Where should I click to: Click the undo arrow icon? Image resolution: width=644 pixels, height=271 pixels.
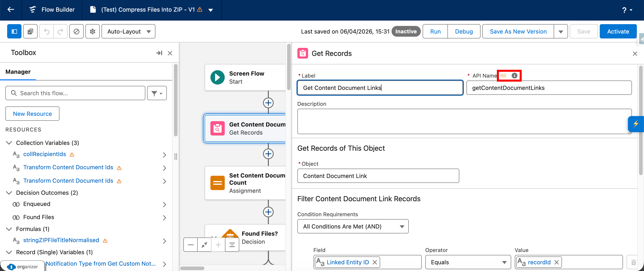(x=47, y=32)
